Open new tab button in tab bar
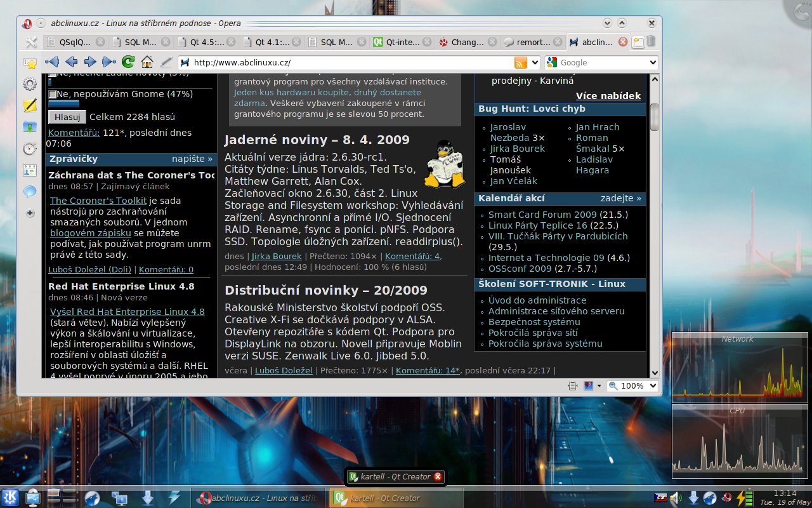 point(638,43)
